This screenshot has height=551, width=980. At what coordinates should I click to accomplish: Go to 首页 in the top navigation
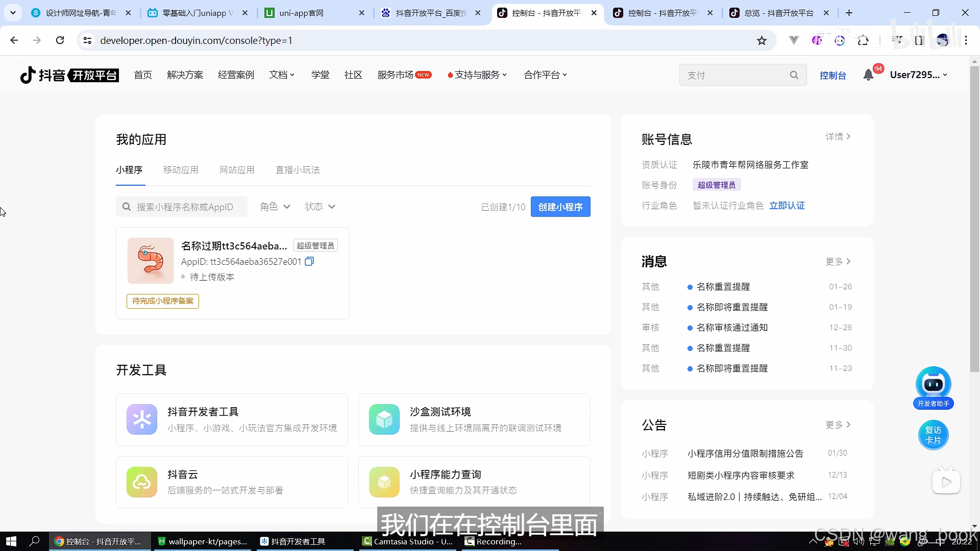tap(143, 75)
